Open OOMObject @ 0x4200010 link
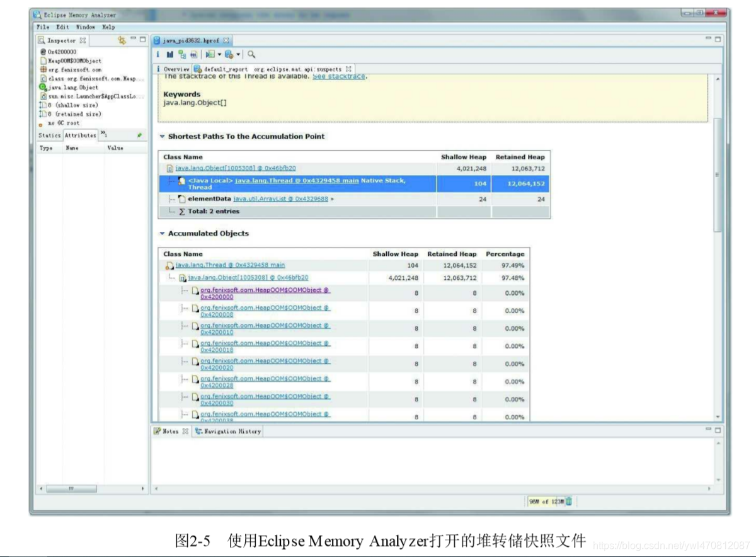 [x=265, y=328]
